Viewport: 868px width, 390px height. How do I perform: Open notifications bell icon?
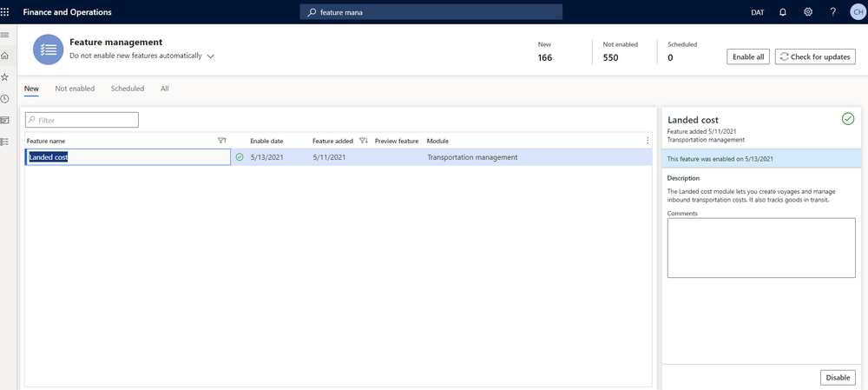click(x=783, y=12)
